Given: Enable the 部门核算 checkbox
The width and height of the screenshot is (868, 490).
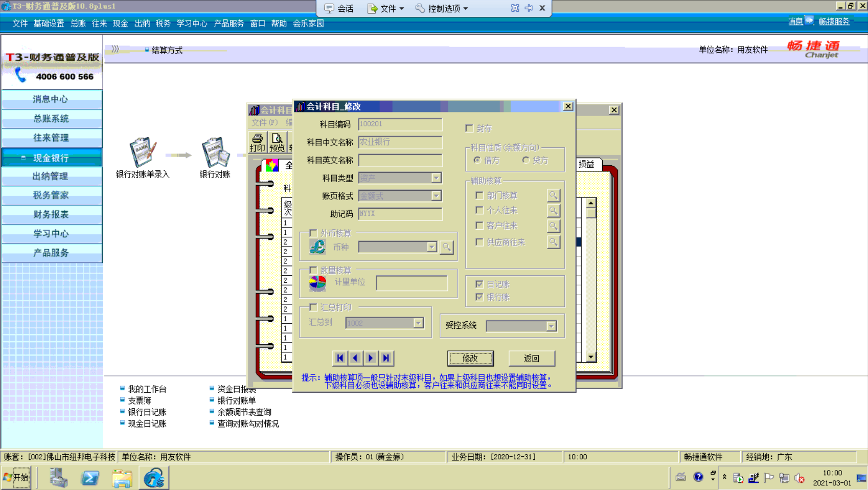Looking at the screenshot, I should (x=479, y=195).
